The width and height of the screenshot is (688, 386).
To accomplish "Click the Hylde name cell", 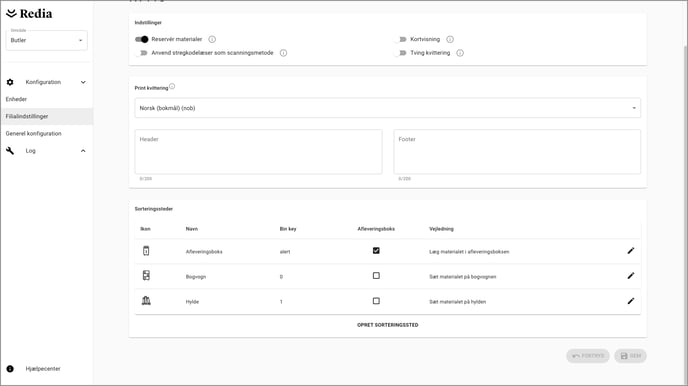I will [x=192, y=302].
